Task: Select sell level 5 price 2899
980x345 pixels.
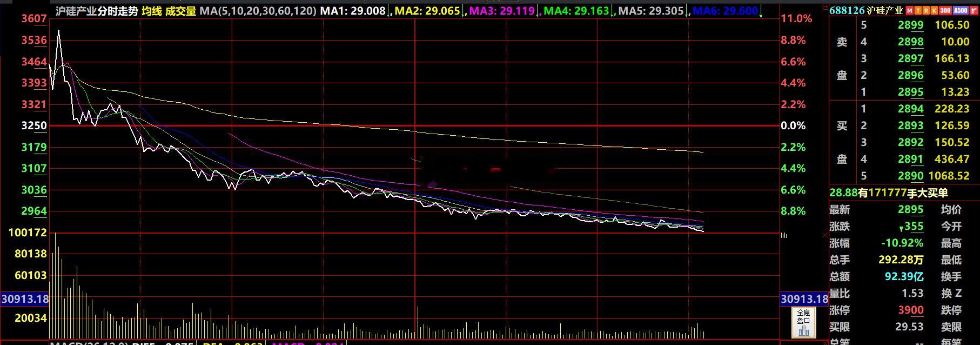Action: (910, 25)
